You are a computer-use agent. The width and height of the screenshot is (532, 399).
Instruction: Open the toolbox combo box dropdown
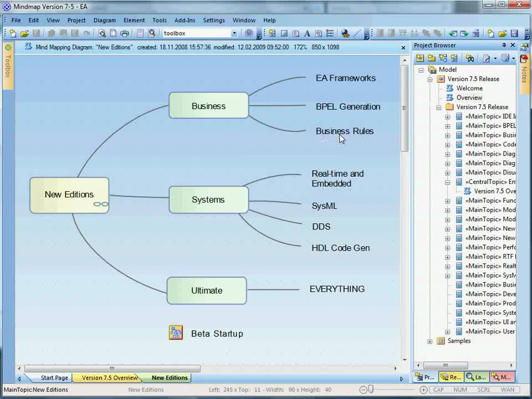pyautogui.click(x=234, y=33)
